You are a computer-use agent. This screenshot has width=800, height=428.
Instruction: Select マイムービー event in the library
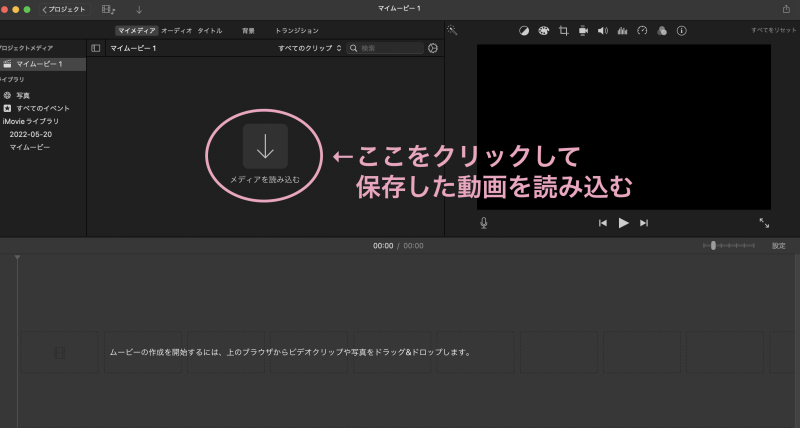(30, 147)
